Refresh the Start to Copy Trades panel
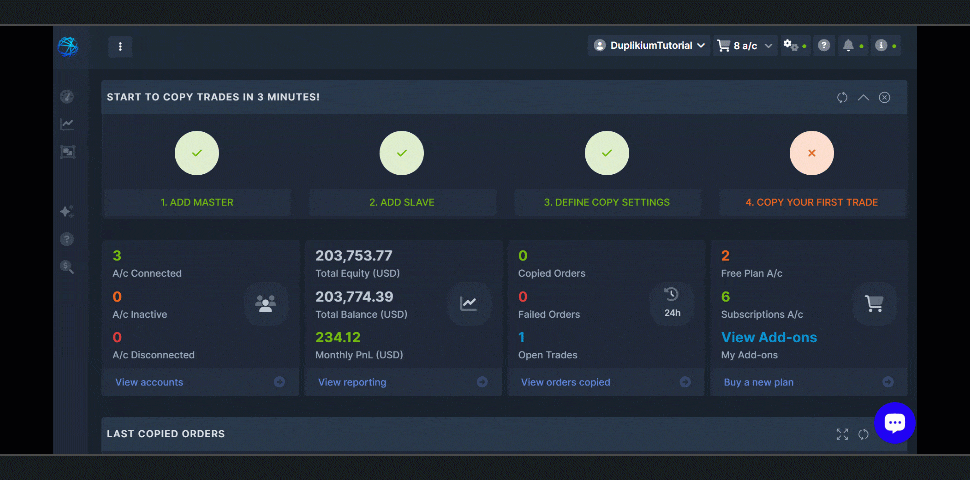The image size is (970, 480). coord(842,97)
